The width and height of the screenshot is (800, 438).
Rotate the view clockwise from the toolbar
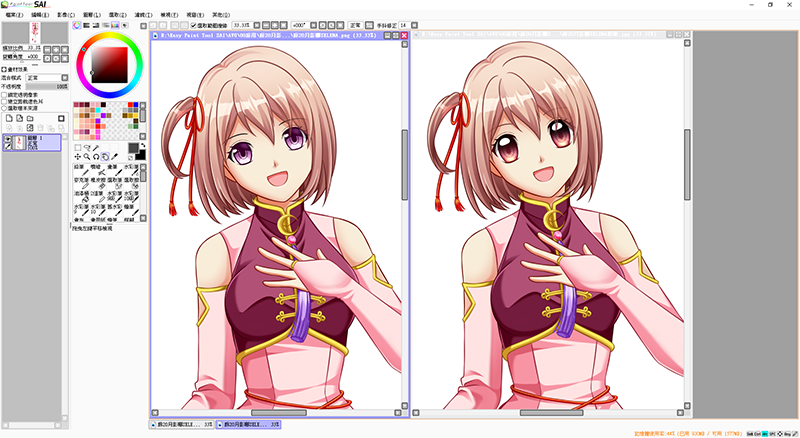pyautogui.click(x=331, y=25)
